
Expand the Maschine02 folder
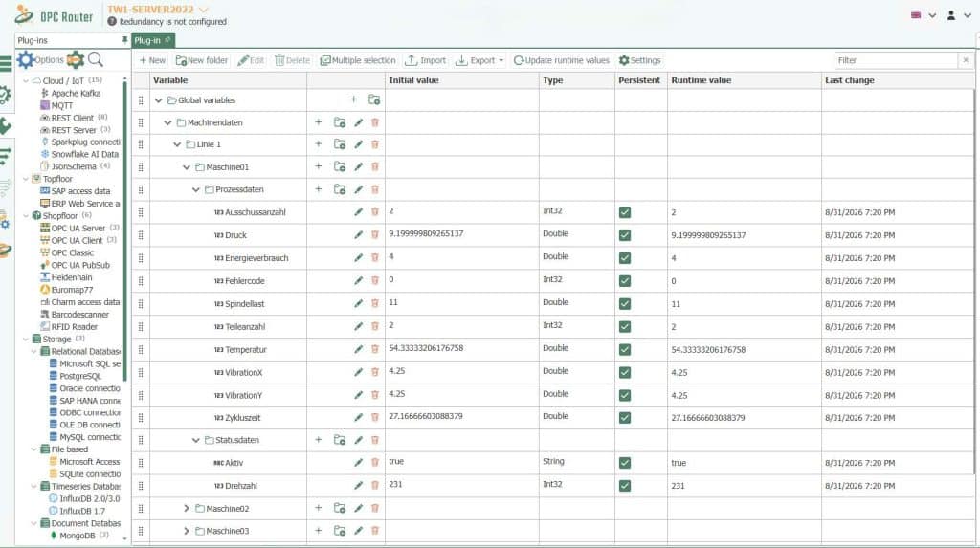186,509
